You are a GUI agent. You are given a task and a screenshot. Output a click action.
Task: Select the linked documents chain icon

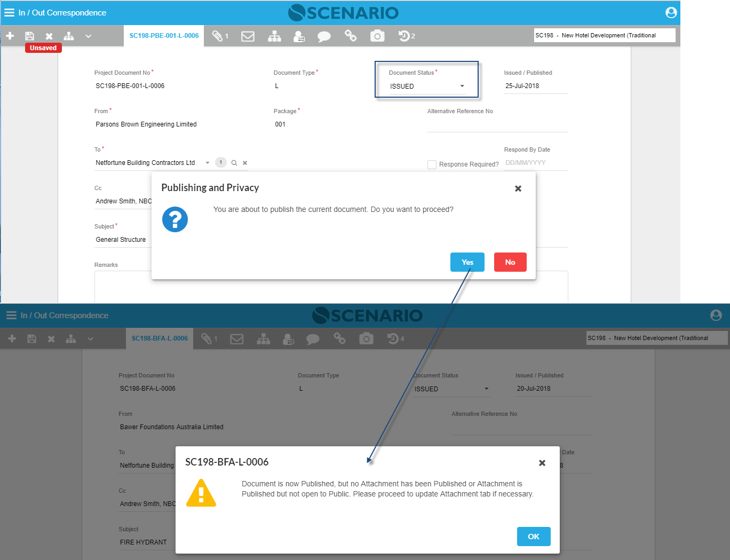point(351,36)
